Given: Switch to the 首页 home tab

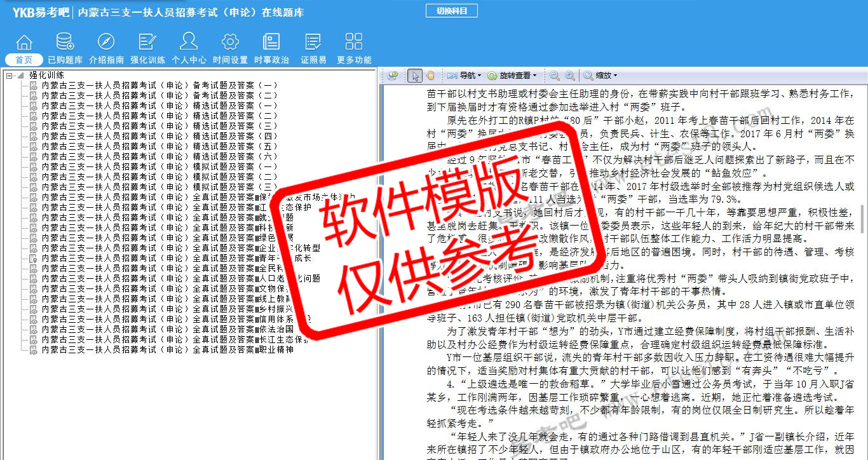Looking at the screenshot, I should click(x=24, y=60).
